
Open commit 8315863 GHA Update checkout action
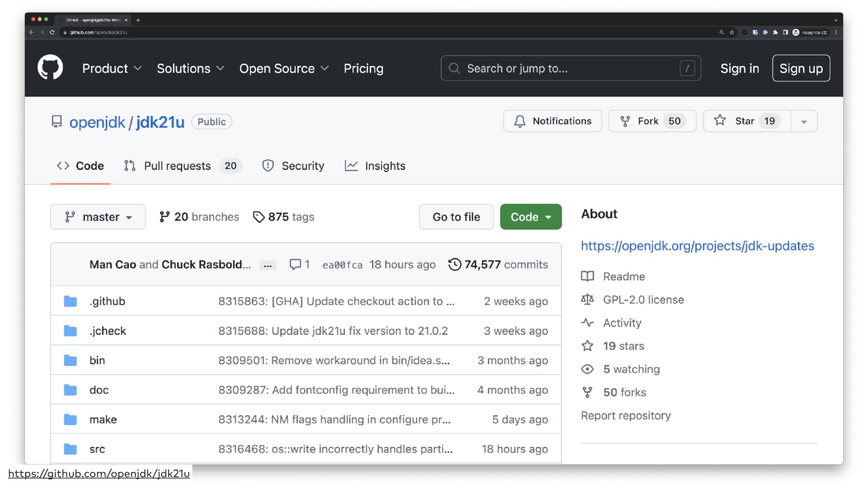336,301
